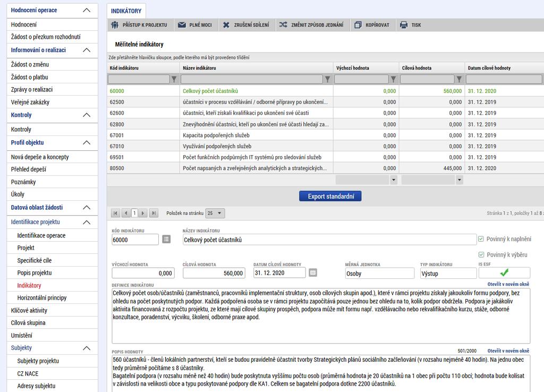Viewport: 544px width, 392px height.
Task: Open Zprávy o realizaci
Action: tap(31, 89)
